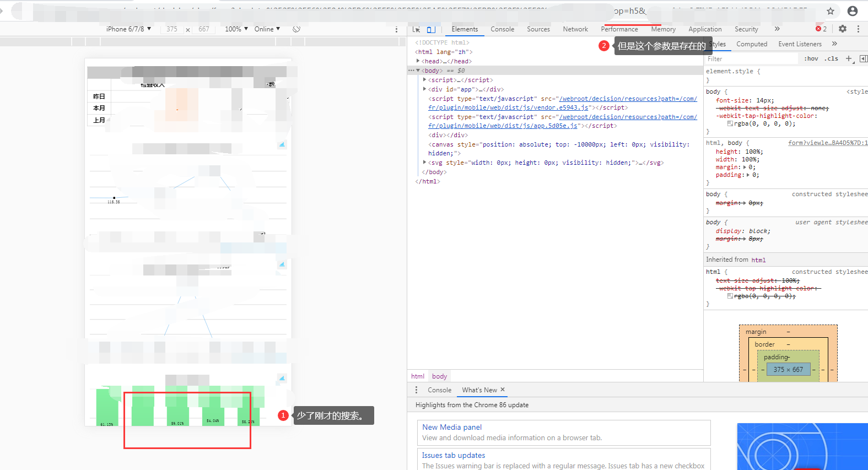The image size is (868, 470).
Task: Open the 100% zoom dropdown
Action: (236, 29)
